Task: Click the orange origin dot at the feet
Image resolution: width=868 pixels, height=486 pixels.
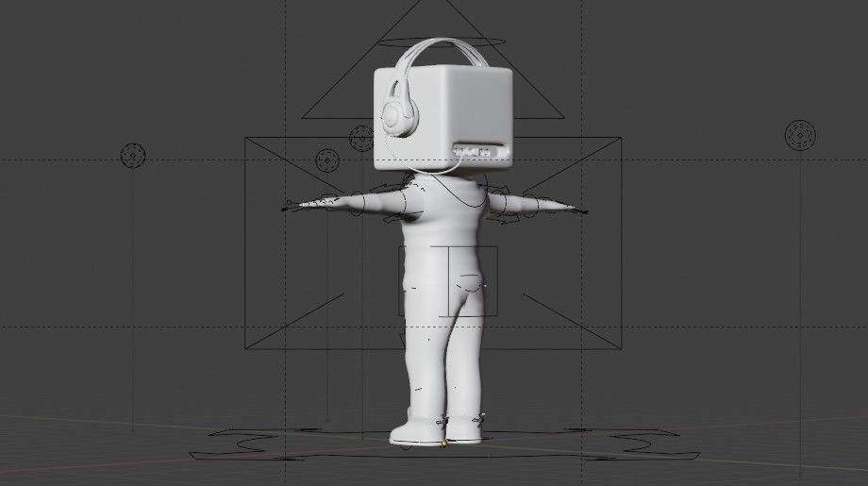Action: point(444,443)
